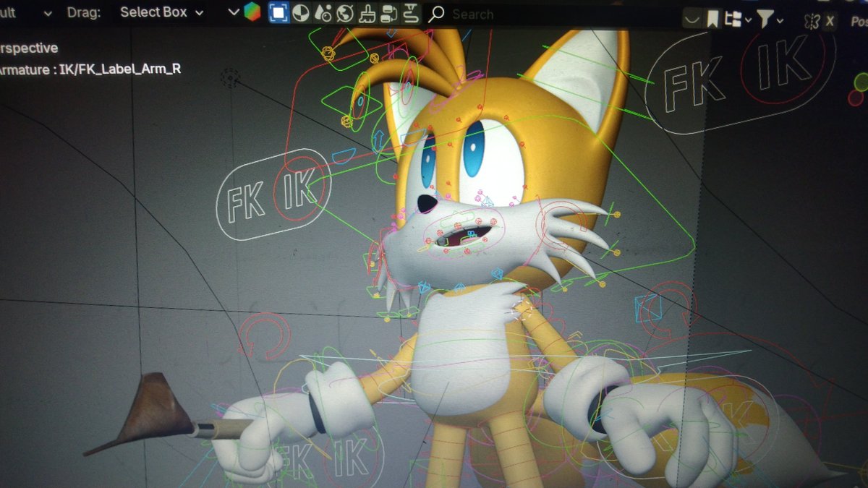Screen dimensions: 868x488
Task: Click the cone and sphere objects icon
Action: (323, 12)
